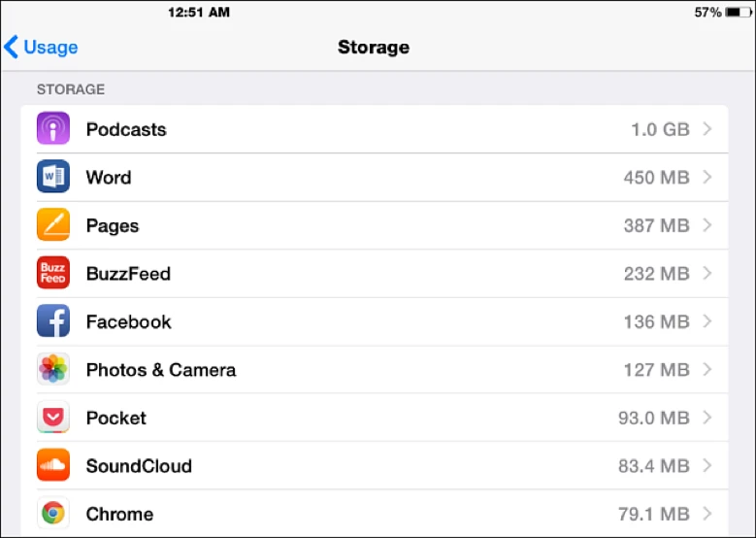The width and height of the screenshot is (756, 538).
Task: Open the chevron on the Chrome row
Action: tap(707, 514)
